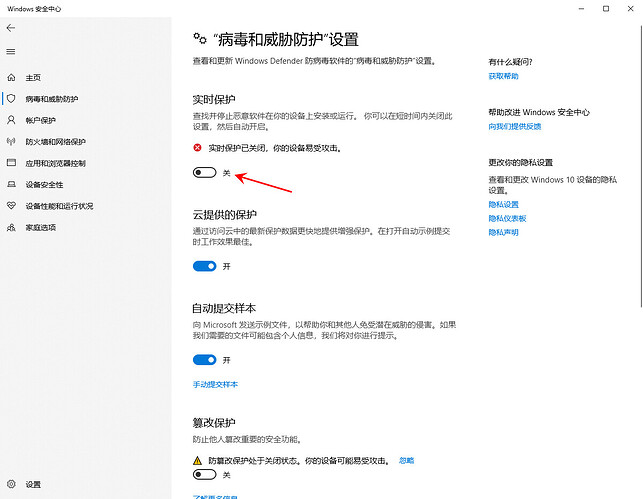Viewport: 643px width, 499px height.
Task: Open 设置 at sidebar bottom
Action: [33, 484]
